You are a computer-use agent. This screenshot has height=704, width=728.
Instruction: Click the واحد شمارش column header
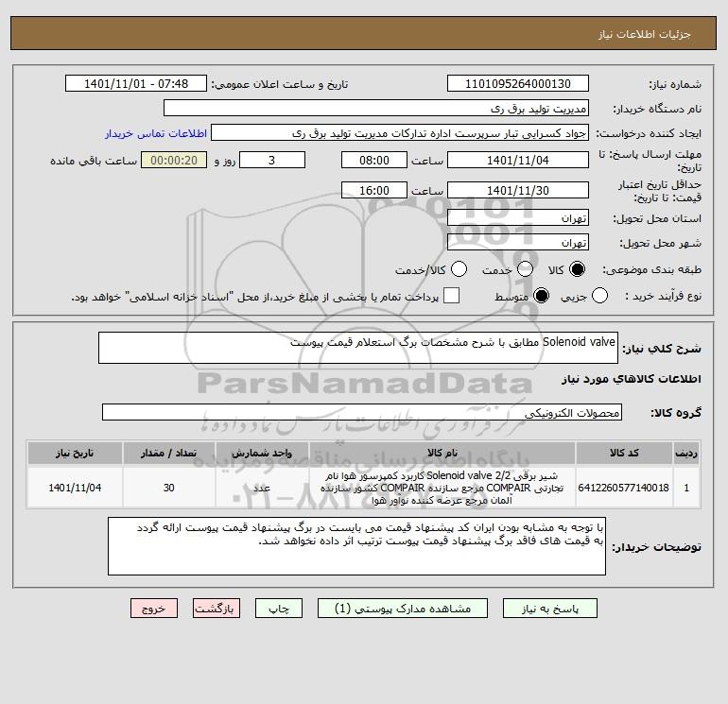pyautogui.click(x=262, y=453)
